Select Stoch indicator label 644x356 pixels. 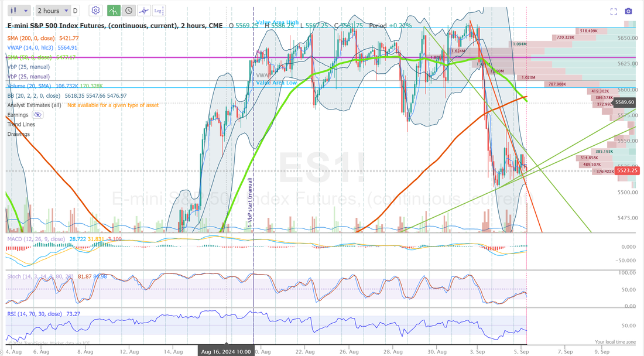click(40, 276)
